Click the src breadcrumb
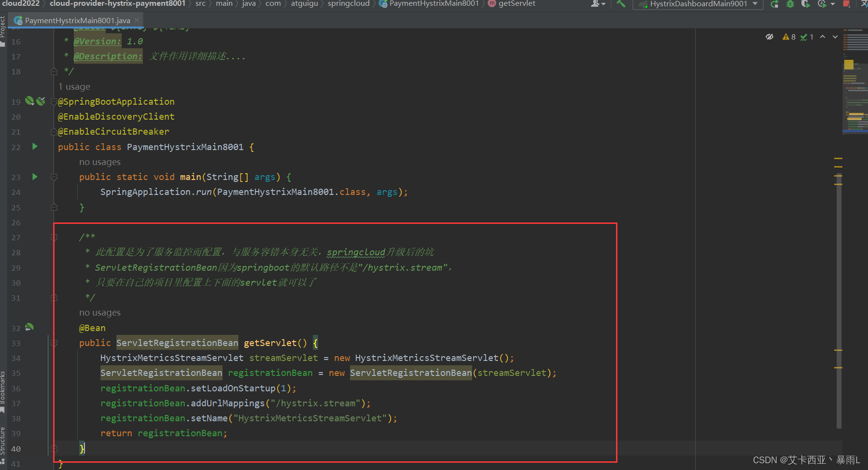Viewport: 868px width, 470px height. [200, 3]
